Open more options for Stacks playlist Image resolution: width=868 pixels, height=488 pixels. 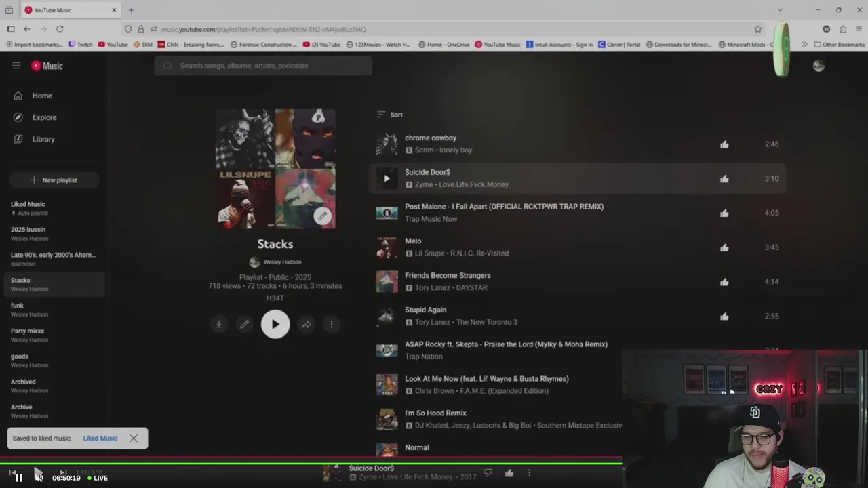[x=332, y=324]
